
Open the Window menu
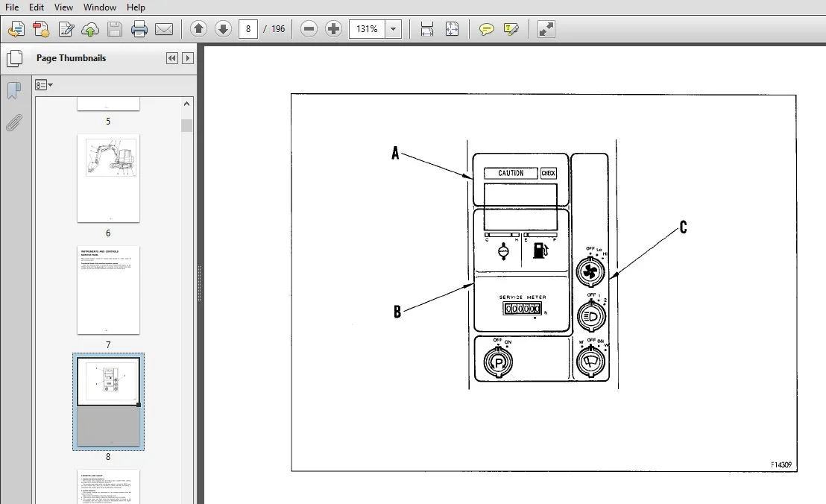(100, 7)
